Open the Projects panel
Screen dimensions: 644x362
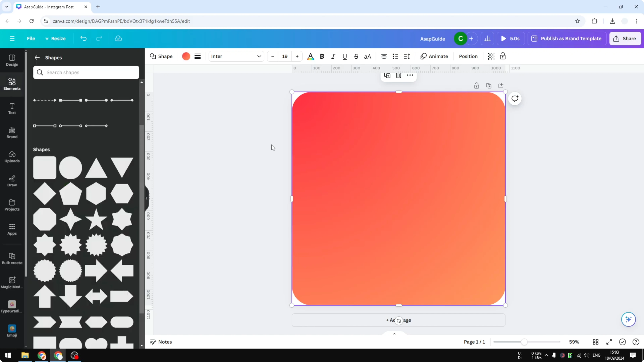(12, 205)
